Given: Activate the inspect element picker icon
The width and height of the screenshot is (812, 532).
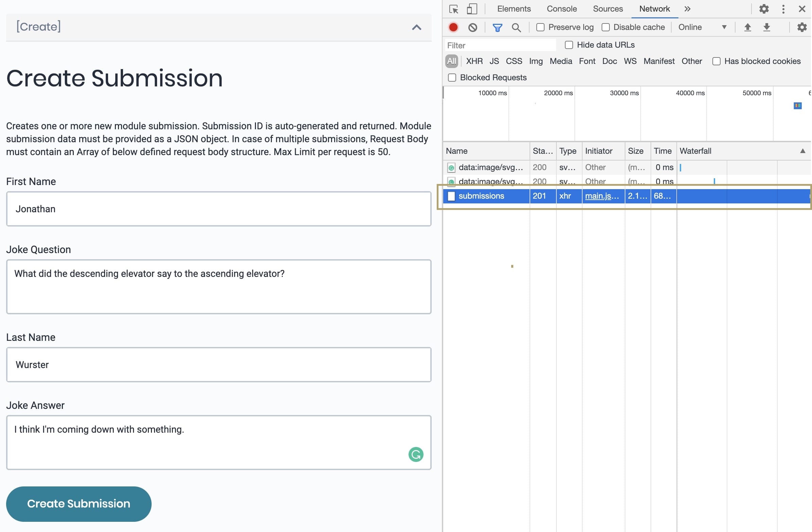Looking at the screenshot, I should 453,9.
